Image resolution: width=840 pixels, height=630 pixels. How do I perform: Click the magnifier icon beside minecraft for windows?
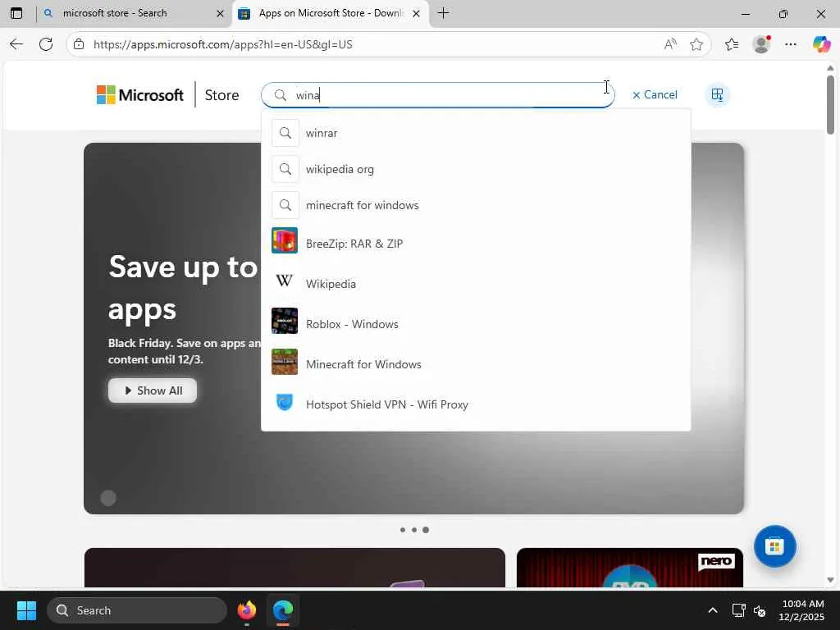(285, 205)
